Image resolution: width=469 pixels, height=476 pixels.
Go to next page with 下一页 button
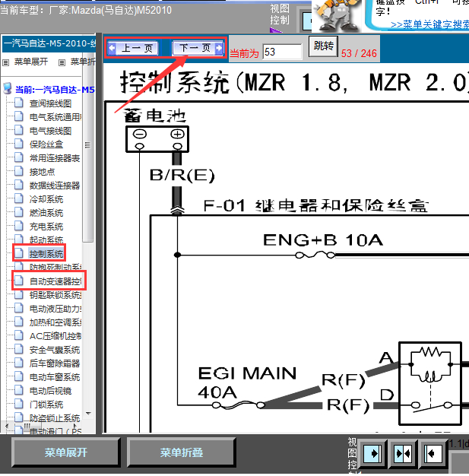click(x=198, y=48)
